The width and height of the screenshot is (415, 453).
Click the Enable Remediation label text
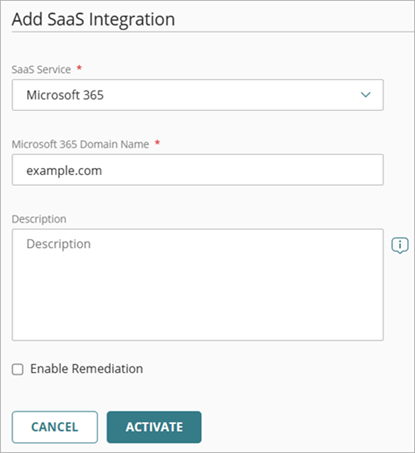87,369
